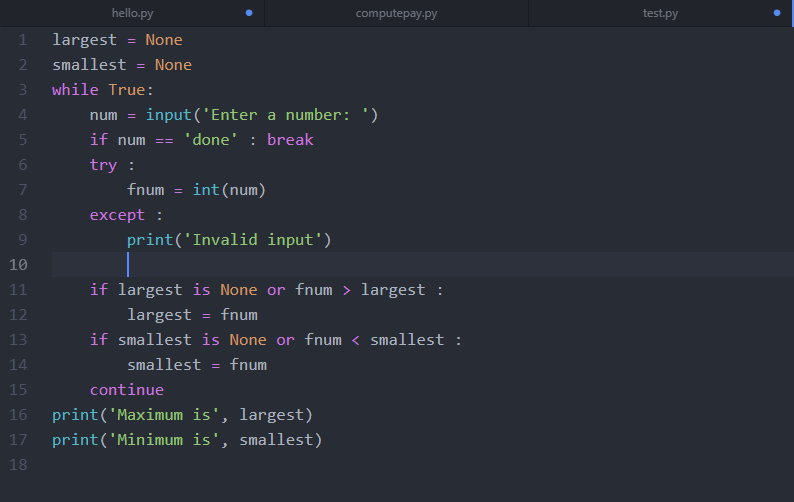
Task: Click the string 'Enter a number: '
Action: coord(286,115)
